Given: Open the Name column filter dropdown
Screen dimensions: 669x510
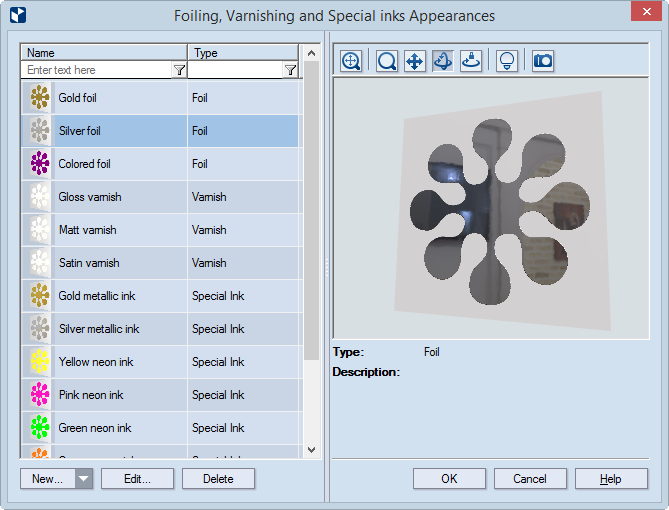Looking at the screenshot, I should pos(179,70).
